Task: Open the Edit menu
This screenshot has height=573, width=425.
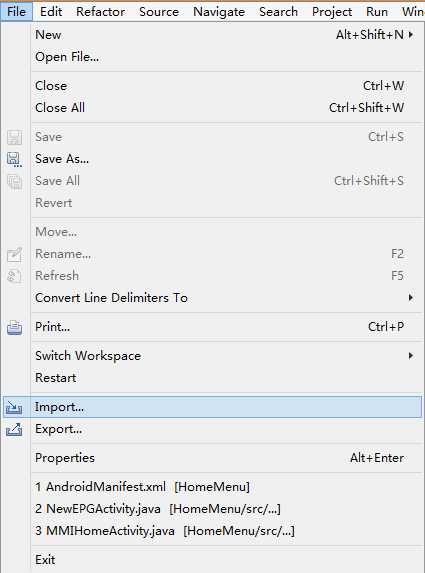Action: coord(51,12)
